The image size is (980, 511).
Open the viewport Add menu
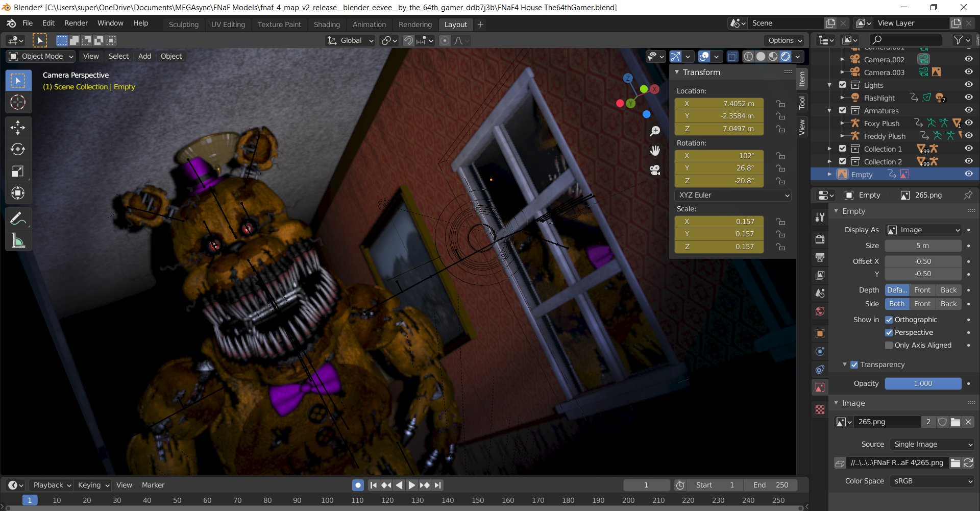(144, 57)
